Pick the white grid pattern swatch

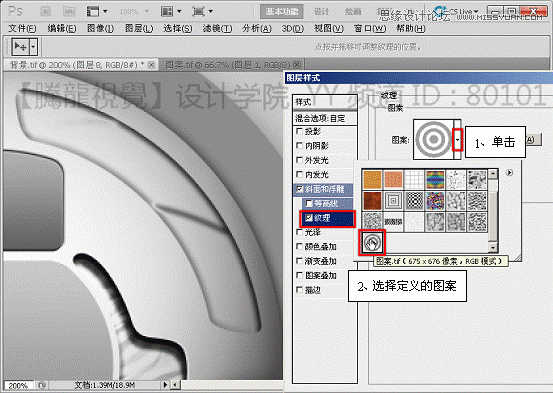pyautogui.click(x=414, y=180)
